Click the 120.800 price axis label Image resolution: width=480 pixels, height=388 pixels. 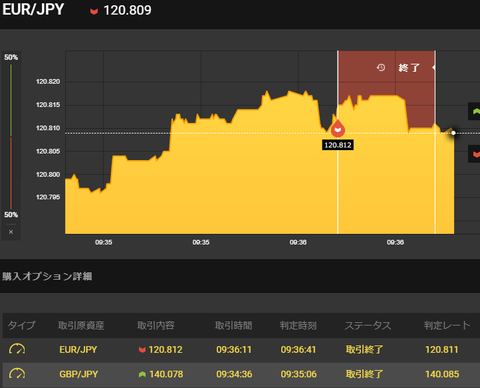[48, 175]
